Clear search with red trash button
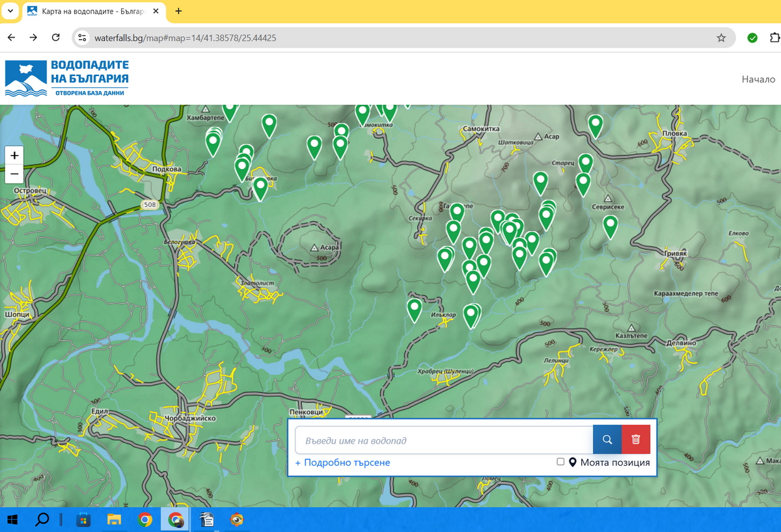This screenshot has width=781, height=532. click(636, 440)
